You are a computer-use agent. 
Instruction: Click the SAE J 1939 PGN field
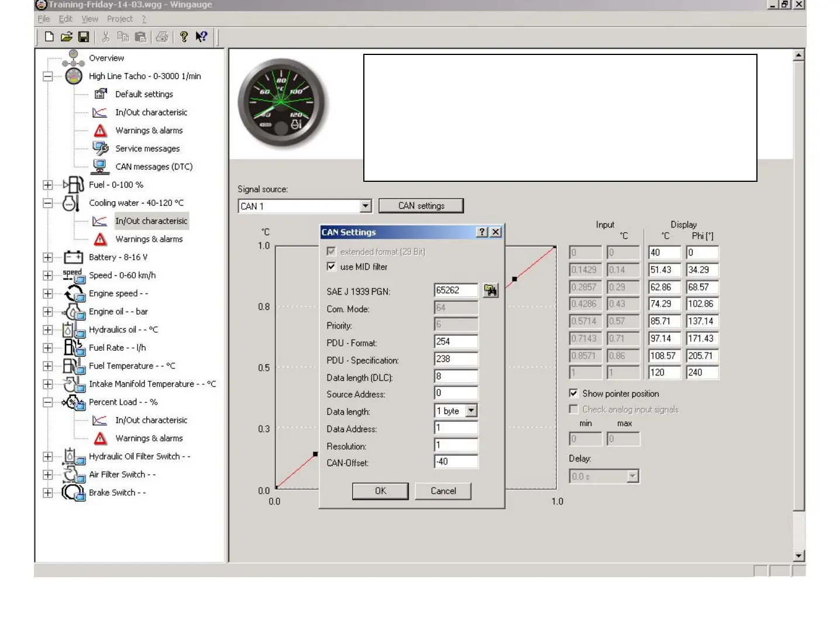[456, 290]
